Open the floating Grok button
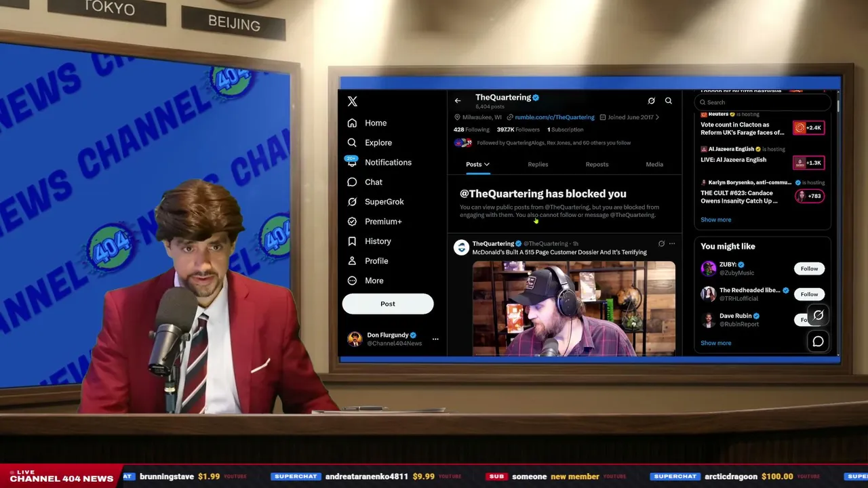The width and height of the screenshot is (868, 488). [818, 315]
